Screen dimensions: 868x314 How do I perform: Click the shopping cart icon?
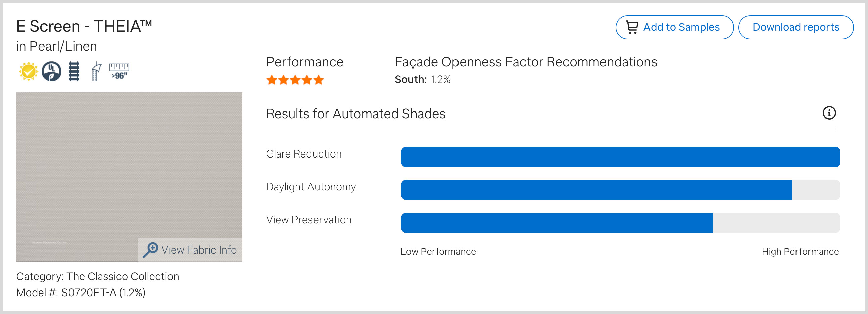point(632,27)
